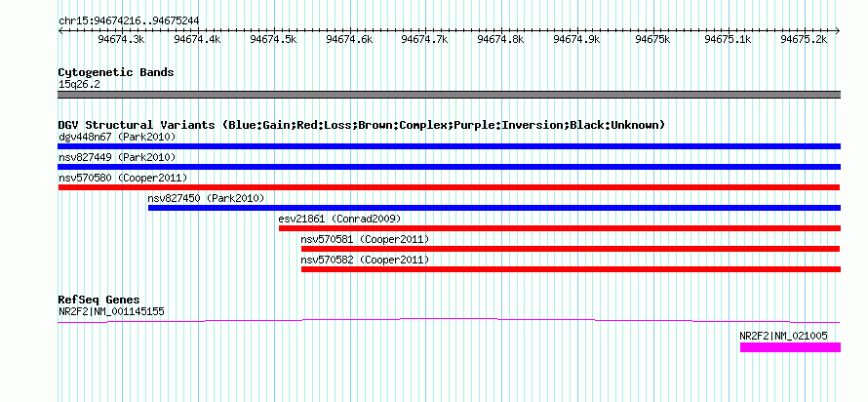This screenshot has width=868, height=402.
Task: Click the 94675k ruler tick label
Action: pos(653,39)
